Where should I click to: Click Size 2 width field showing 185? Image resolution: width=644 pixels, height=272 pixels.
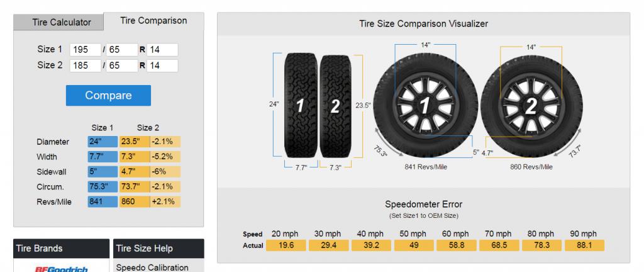click(x=86, y=65)
